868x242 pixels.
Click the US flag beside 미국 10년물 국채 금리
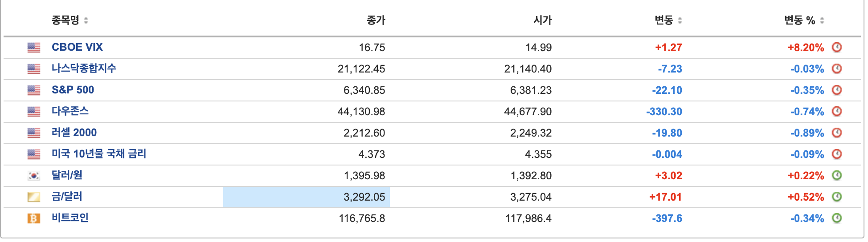pyautogui.click(x=34, y=154)
